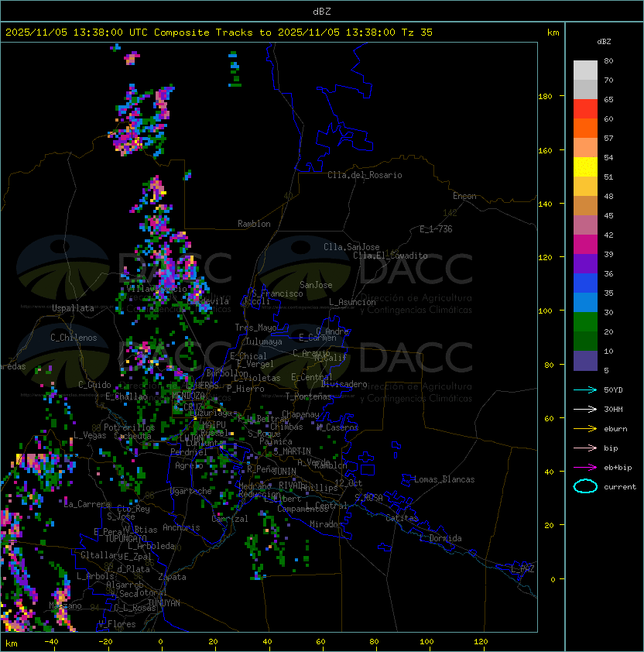Image resolution: width=644 pixels, height=652 pixels.
Task: Click the 120 tick on horizontal axis
Action: (481, 642)
